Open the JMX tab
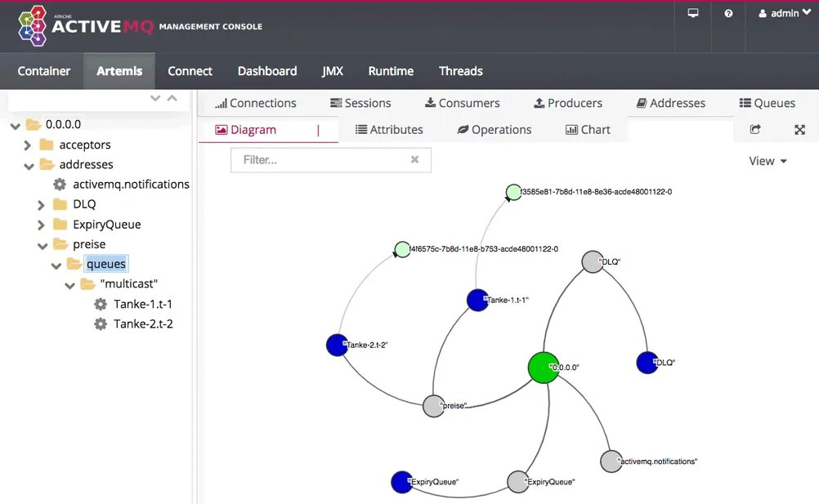The image size is (819, 504). 332,71
